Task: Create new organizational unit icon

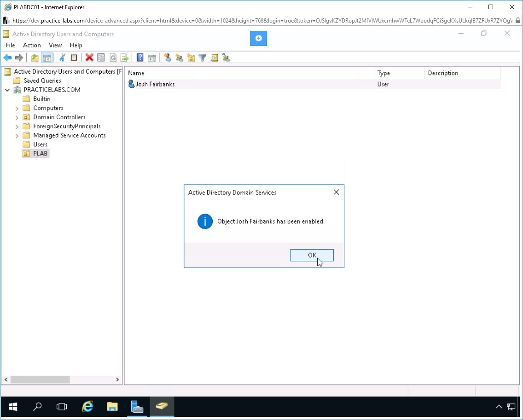Action: coord(191,58)
